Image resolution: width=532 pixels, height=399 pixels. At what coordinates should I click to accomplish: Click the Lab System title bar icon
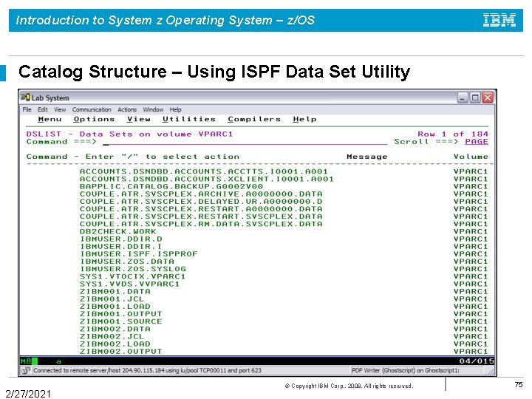(25, 98)
